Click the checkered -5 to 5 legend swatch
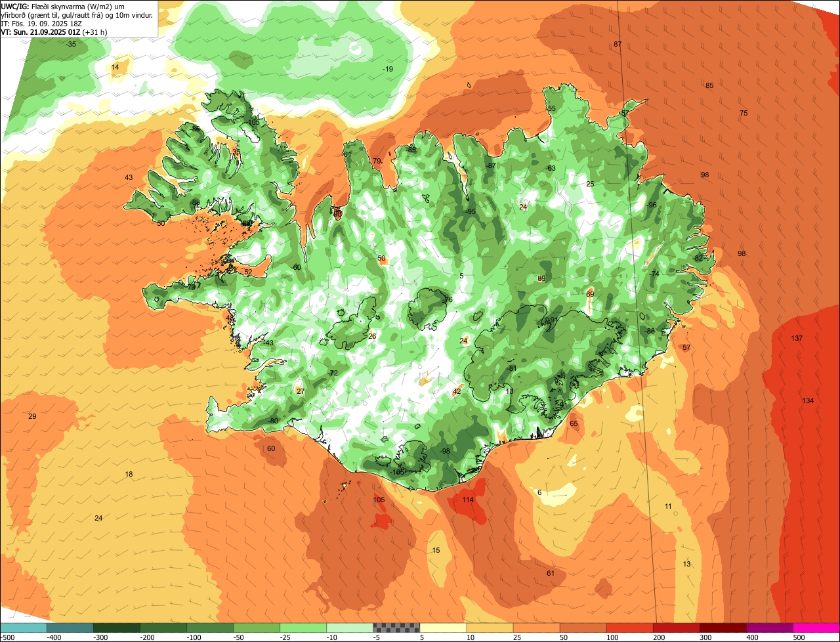The width and height of the screenshot is (840, 642). [396, 628]
